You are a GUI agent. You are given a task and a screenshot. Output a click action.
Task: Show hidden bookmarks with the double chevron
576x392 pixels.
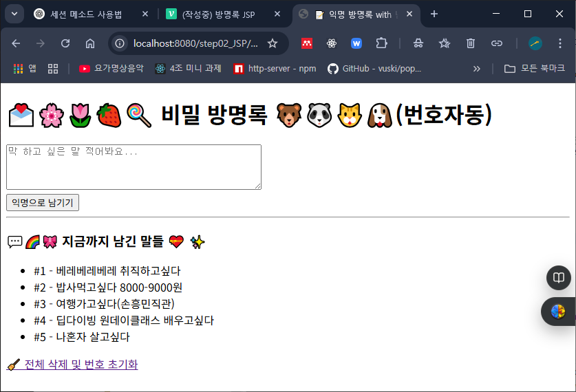pos(476,69)
